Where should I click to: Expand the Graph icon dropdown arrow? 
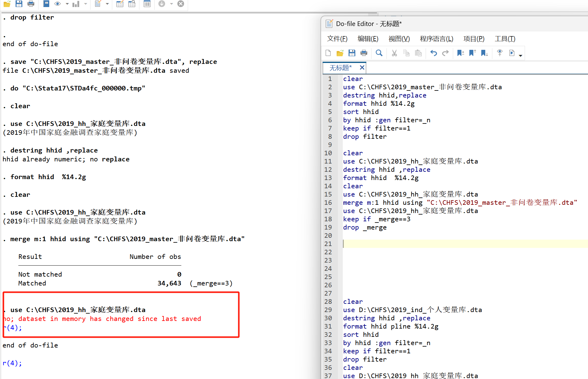click(x=86, y=4)
